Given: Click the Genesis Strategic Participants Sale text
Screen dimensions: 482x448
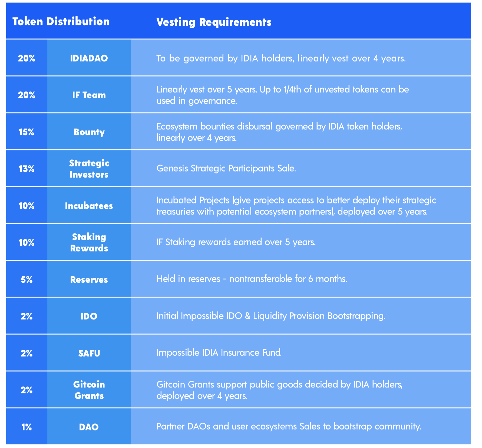Looking at the screenshot, I should tap(226, 168).
